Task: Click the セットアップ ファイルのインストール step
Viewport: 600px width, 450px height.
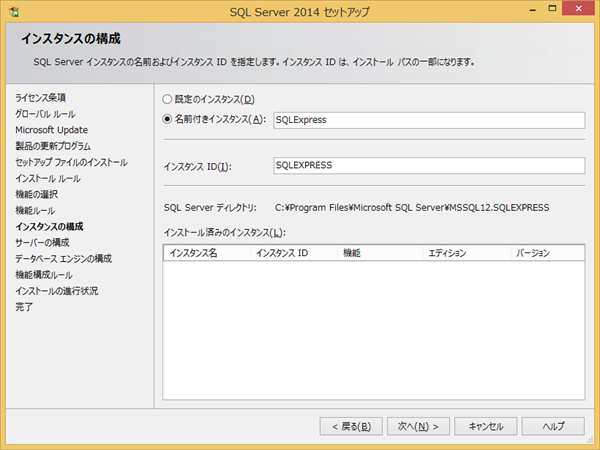Action: [x=71, y=162]
